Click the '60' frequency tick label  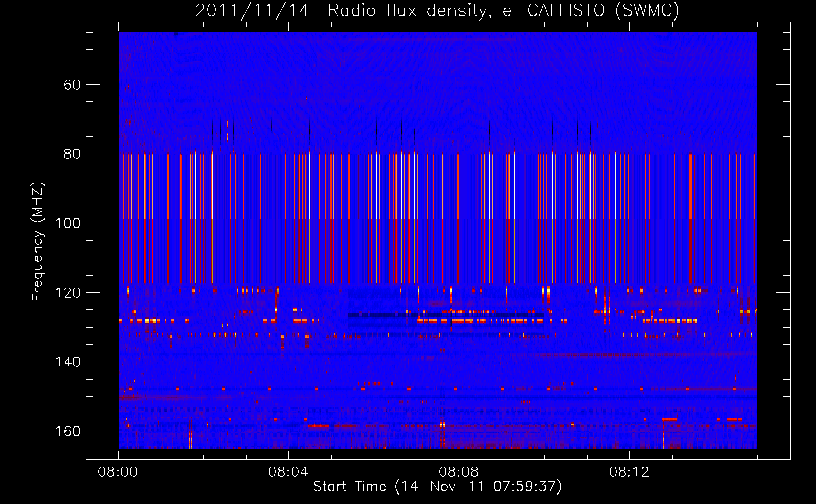point(72,85)
